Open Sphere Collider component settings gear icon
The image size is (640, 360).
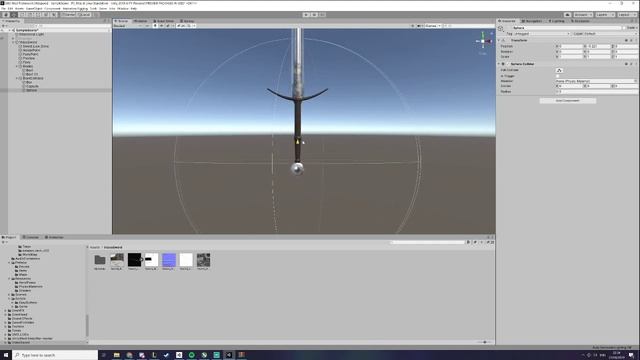pos(631,64)
